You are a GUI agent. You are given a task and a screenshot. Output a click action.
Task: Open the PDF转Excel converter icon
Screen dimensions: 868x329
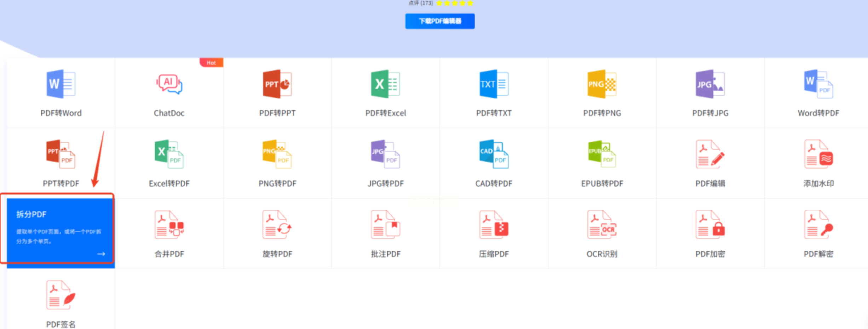click(x=386, y=84)
